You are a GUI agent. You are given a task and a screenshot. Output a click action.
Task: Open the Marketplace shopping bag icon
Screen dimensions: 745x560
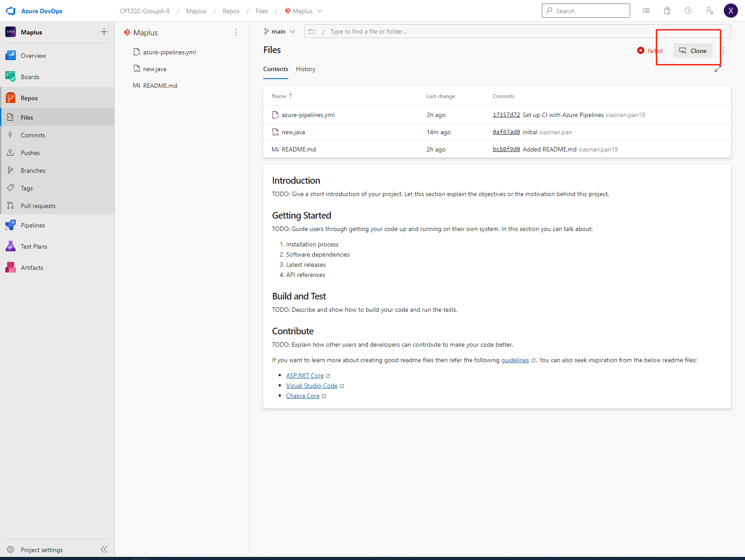667,11
